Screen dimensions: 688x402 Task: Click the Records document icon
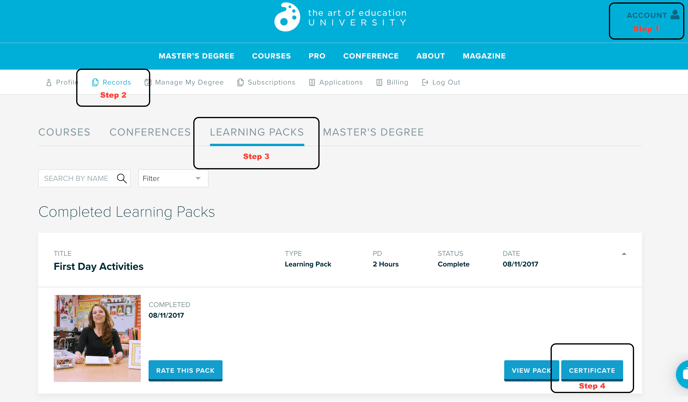[x=95, y=83]
